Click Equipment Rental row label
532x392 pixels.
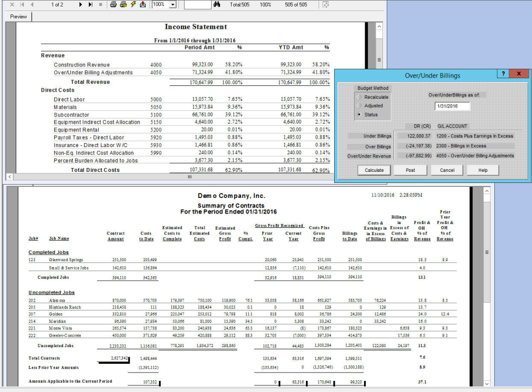[x=76, y=130]
